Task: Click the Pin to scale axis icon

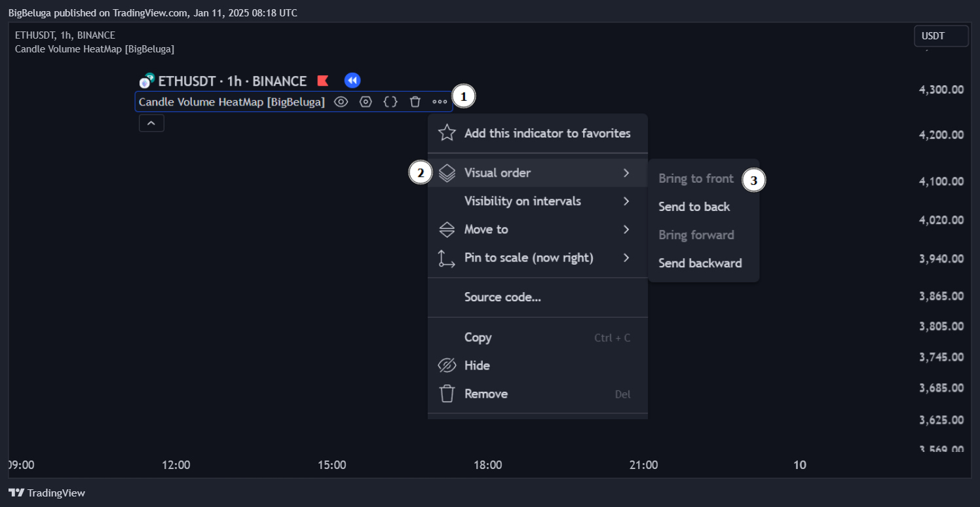Action: point(447,258)
